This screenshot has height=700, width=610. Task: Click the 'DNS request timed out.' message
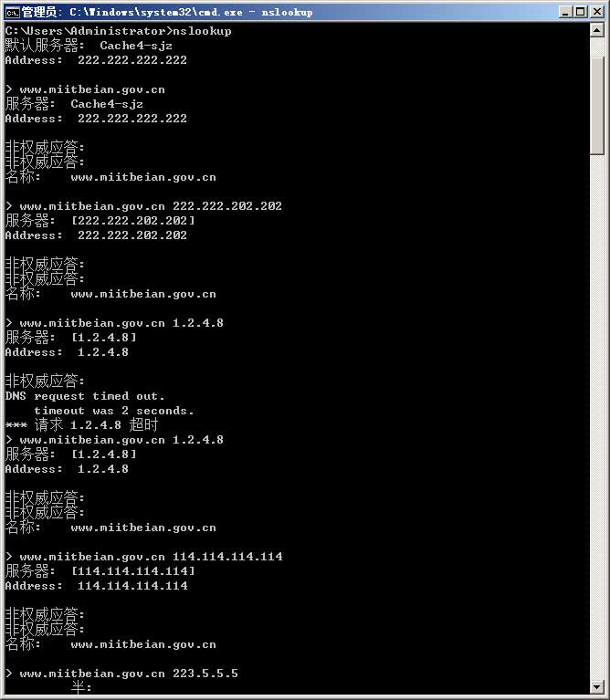(x=85, y=396)
